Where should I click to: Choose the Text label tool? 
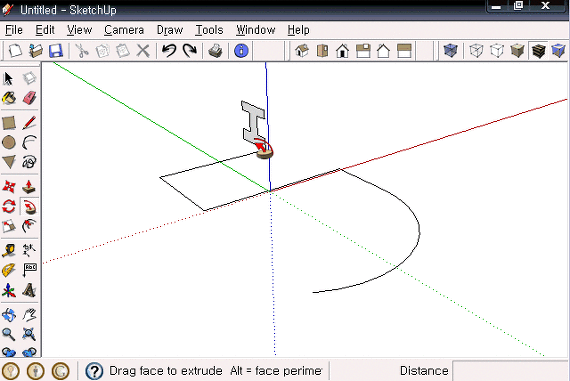29,270
